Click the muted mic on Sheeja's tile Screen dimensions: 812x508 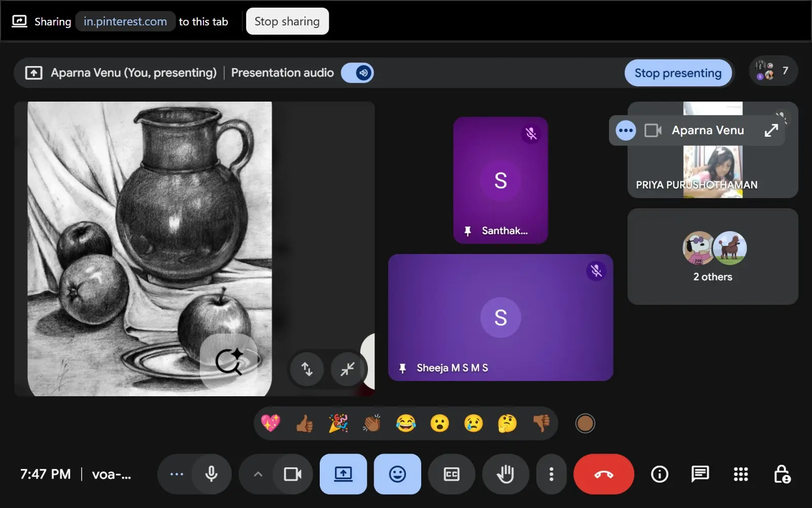tap(596, 271)
